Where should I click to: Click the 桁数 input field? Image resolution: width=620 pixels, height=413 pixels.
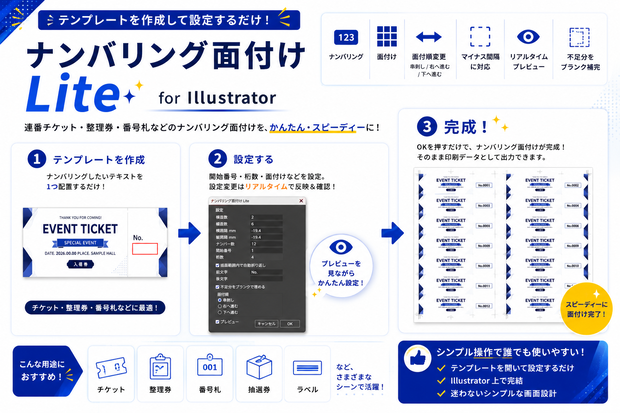pyautogui.click(x=266, y=257)
